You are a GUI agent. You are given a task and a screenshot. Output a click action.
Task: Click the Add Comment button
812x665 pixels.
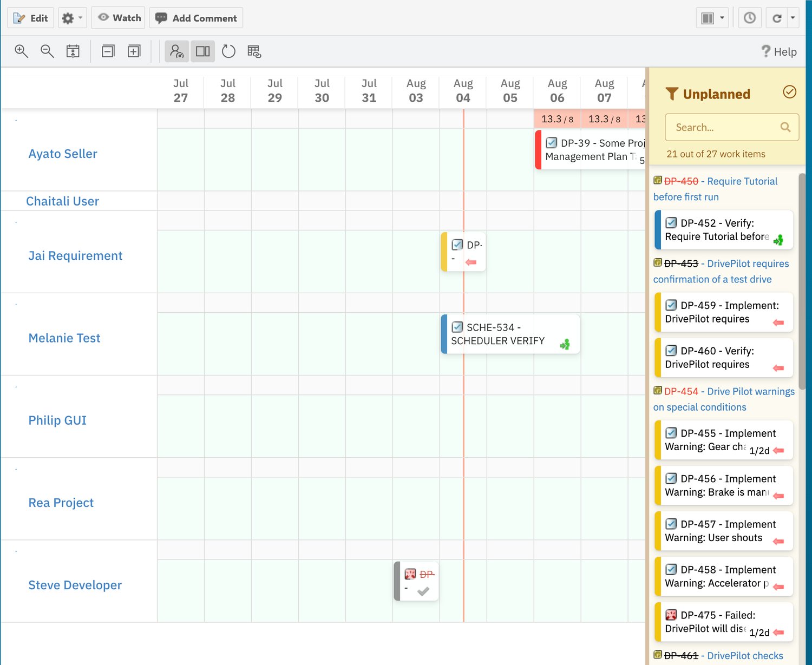point(196,18)
